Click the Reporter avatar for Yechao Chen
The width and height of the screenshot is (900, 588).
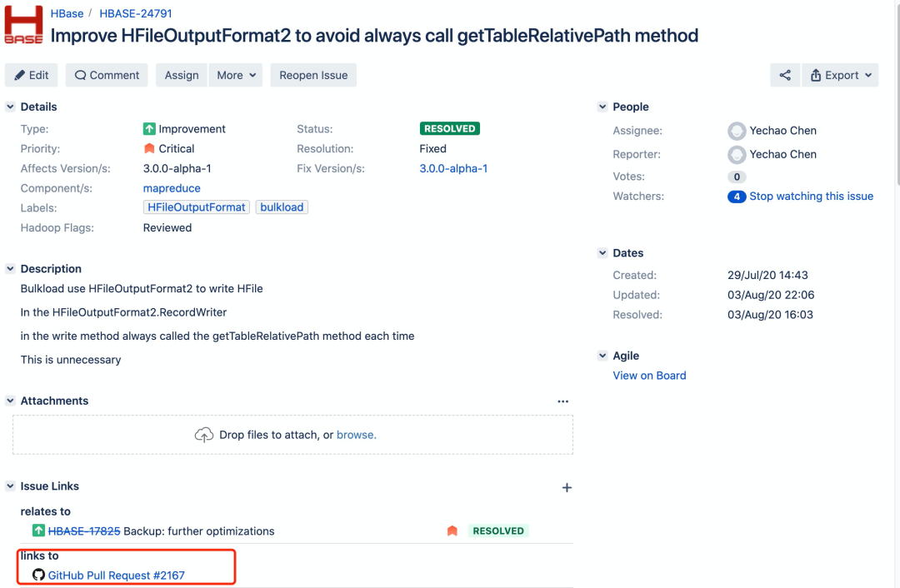coord(737,154)
